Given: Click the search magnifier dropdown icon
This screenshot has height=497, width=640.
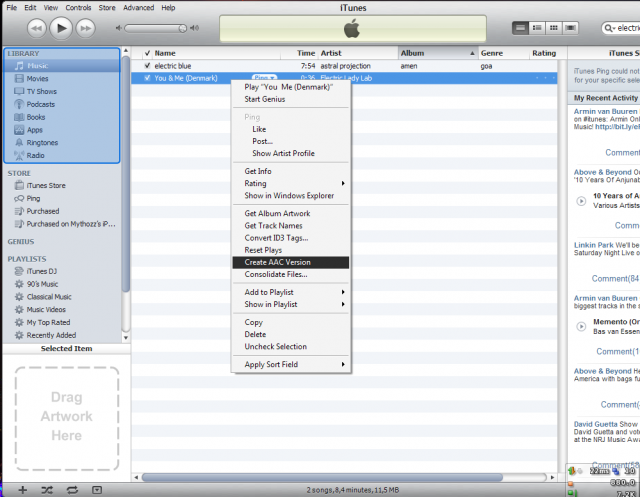Looking at the screenshot, I should (x=609, y=28).
